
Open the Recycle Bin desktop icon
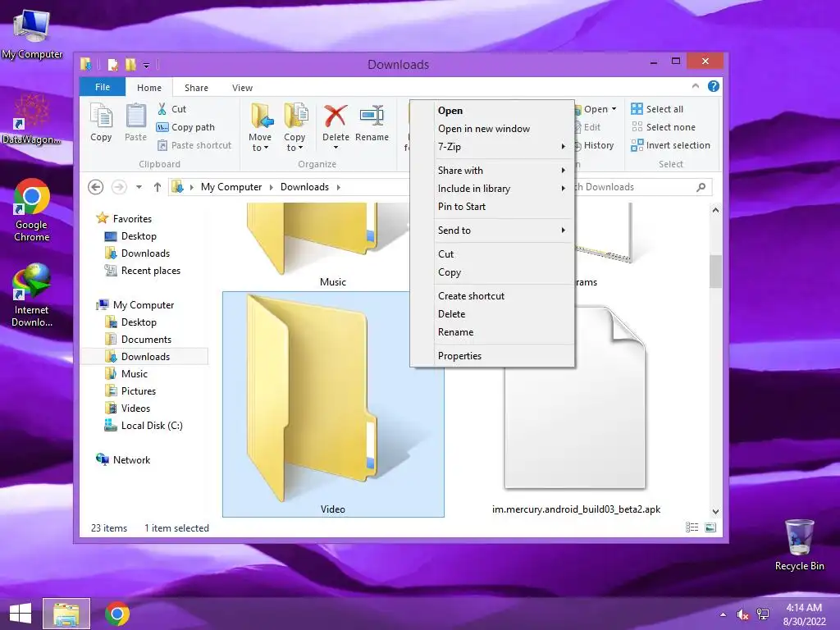tap(799, 545)
